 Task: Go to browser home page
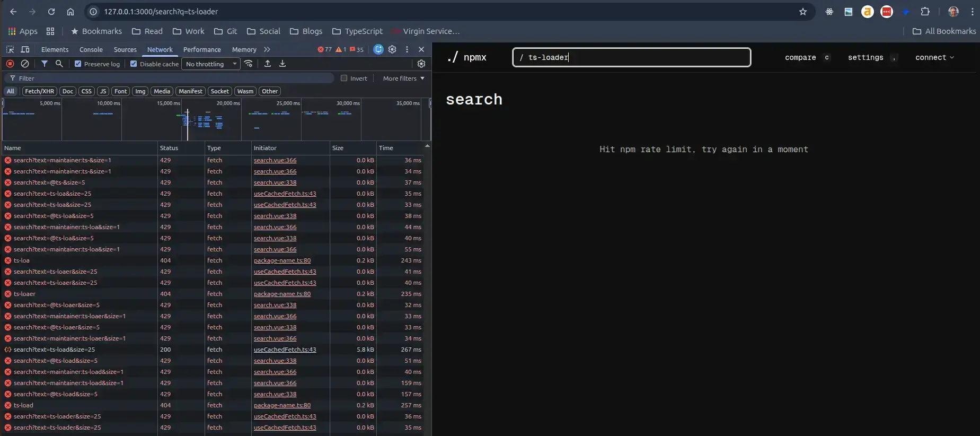(x=70, y=12)
